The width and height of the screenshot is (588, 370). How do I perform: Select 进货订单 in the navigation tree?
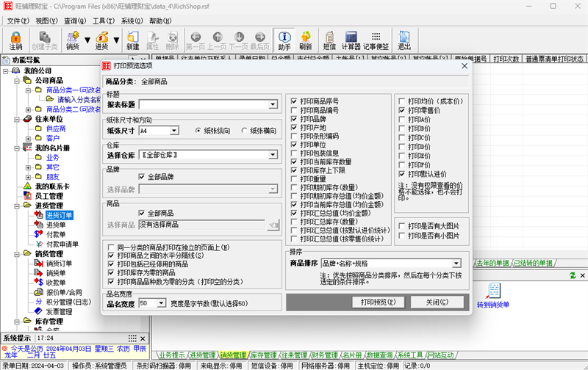[x=59, y=215]
